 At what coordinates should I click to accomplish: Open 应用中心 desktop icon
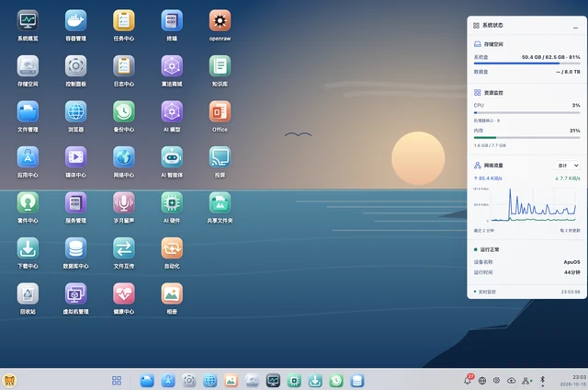(x=28, y=157)
